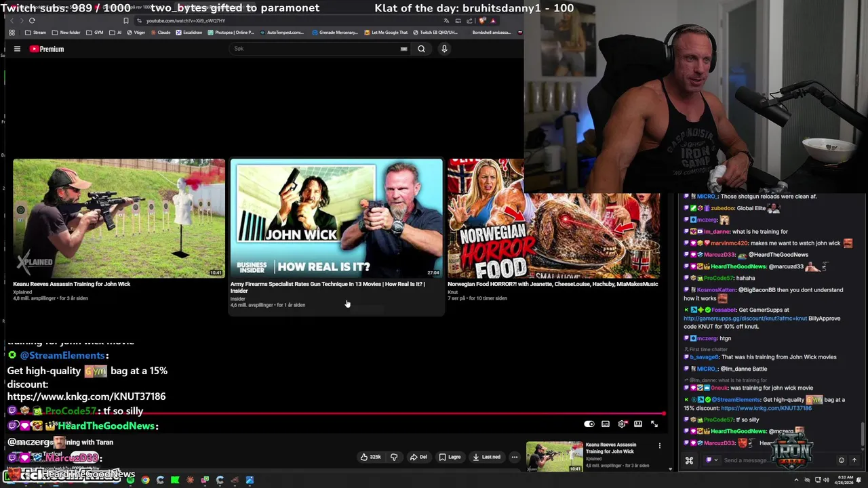Open sidebar Keanu Reeves Assassin Training thumbnail
Viewport: 868px width, 488px height.
coord(555,457)
